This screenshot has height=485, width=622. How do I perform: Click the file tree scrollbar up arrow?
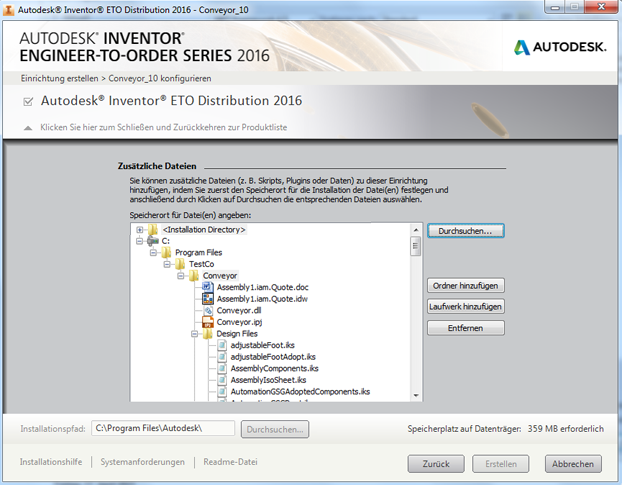(416, 230)
